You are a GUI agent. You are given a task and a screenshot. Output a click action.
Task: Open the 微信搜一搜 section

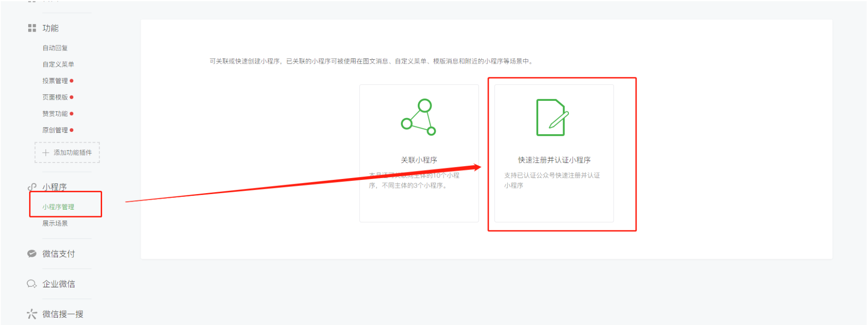click(63, 314)
